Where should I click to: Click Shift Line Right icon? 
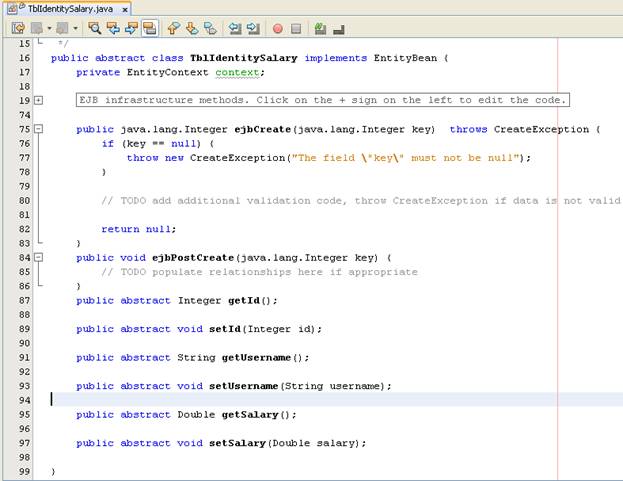(x=253, y=28)
